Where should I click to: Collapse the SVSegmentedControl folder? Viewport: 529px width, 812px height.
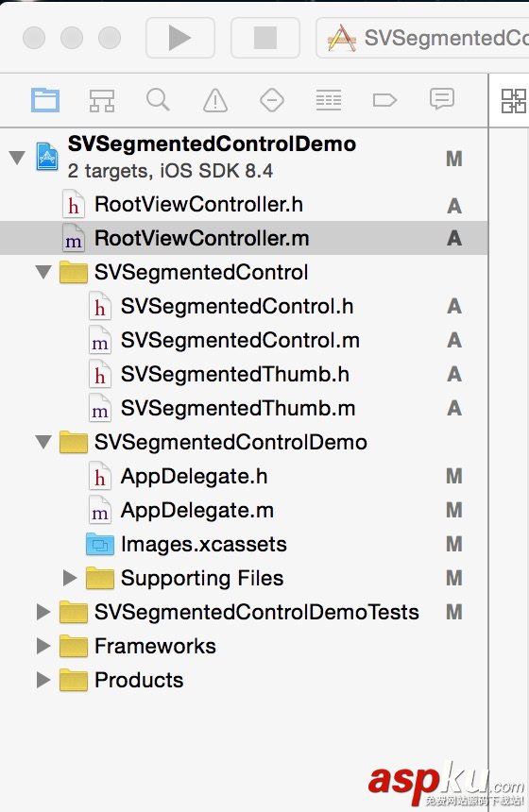point(43,272)
